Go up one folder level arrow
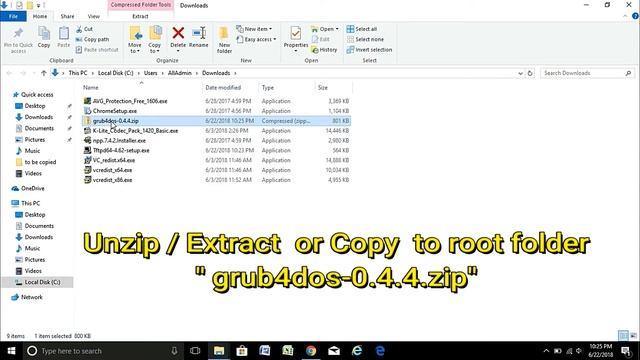The width and height of the screenshot is (640, 360). (44, 73)
